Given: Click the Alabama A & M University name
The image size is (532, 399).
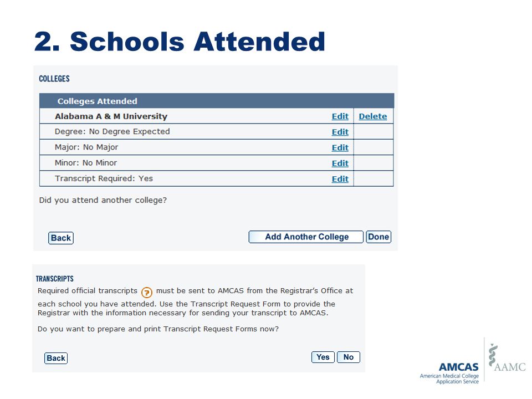Looking at the screenshot, I should pos(111,116).
